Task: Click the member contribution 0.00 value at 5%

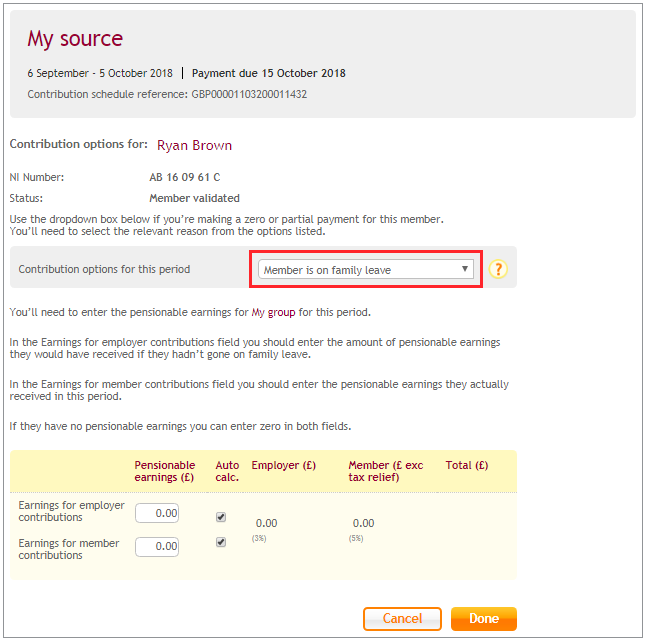Action: (x=363, y=523)
